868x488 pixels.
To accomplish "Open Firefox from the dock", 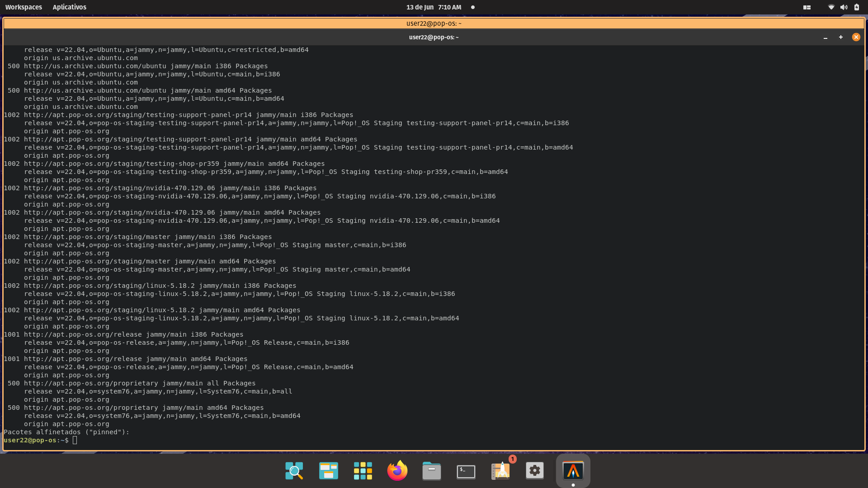I will click(397, 470).
